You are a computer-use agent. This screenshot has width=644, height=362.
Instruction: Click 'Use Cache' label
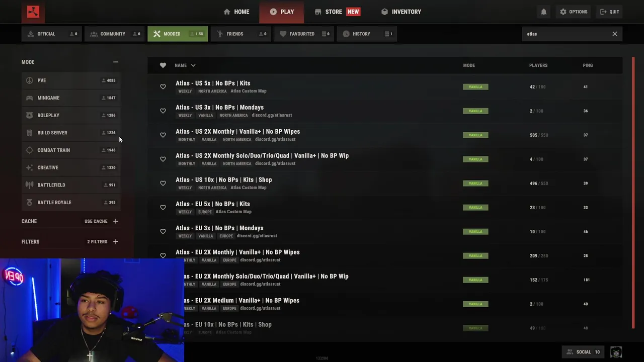click(x=96, y=221)
